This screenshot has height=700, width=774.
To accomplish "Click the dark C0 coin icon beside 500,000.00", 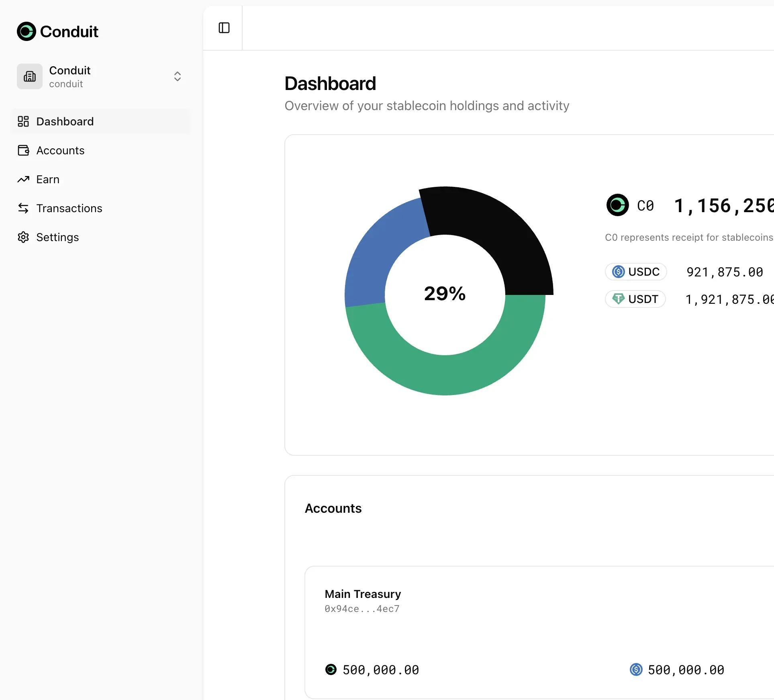I will [331, 669].
